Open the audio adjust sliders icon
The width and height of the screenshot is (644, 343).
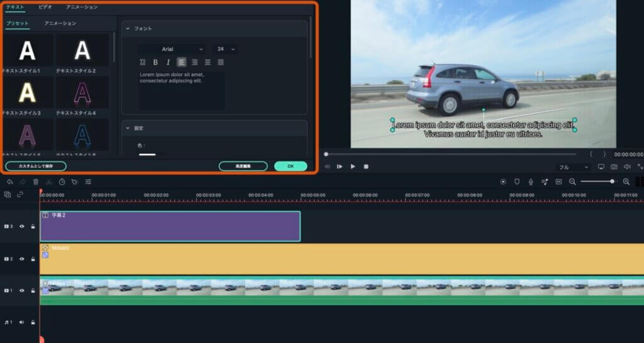tap(88, 182)
